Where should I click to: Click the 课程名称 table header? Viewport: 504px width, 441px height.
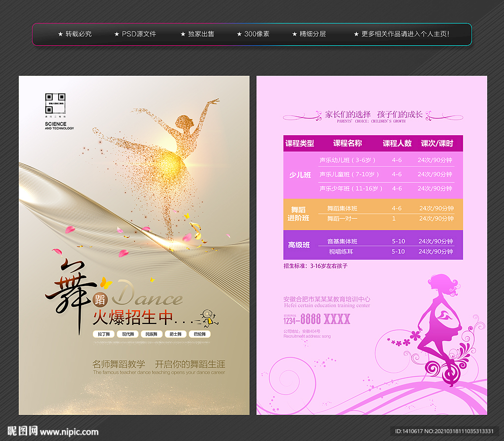(x=347, y=144)
